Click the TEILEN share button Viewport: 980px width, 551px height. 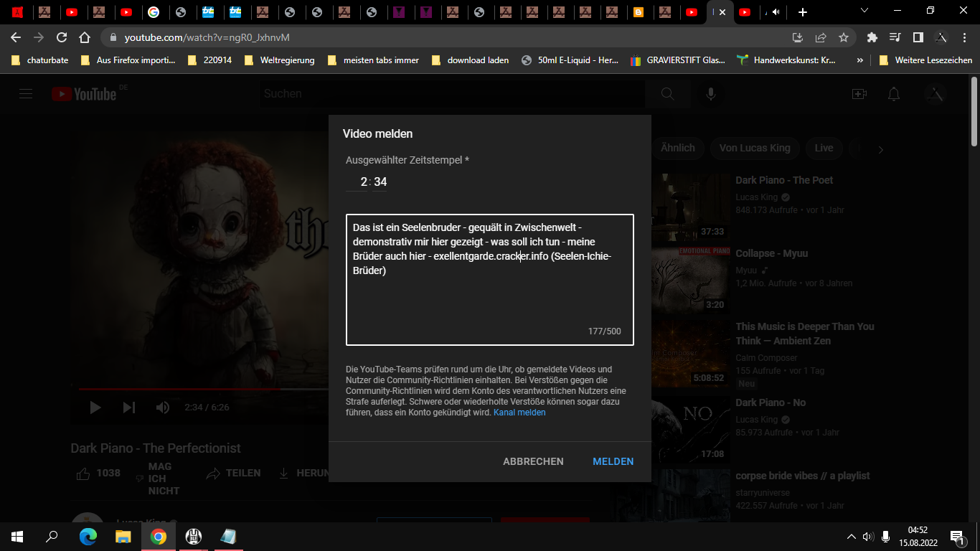[233, 474]
